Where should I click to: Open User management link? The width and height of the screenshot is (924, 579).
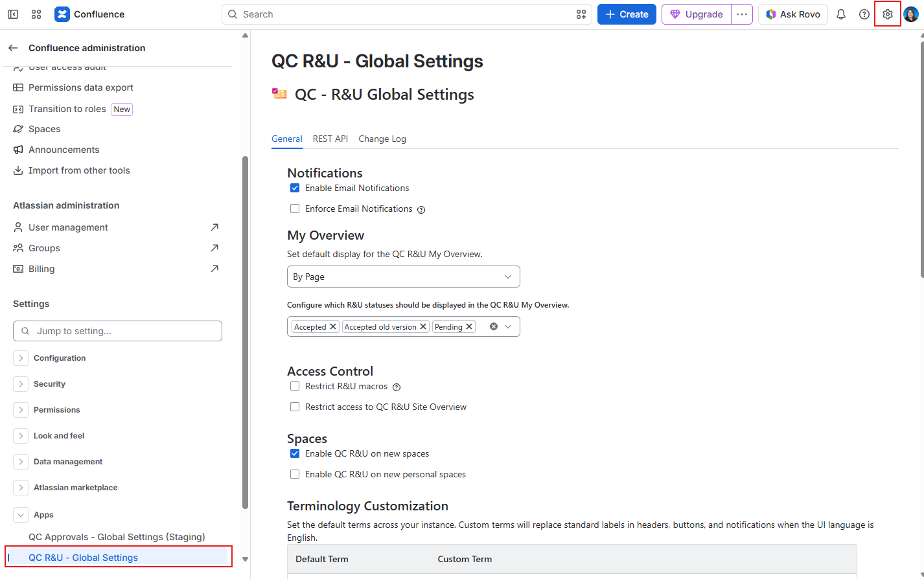pos(68,227)
